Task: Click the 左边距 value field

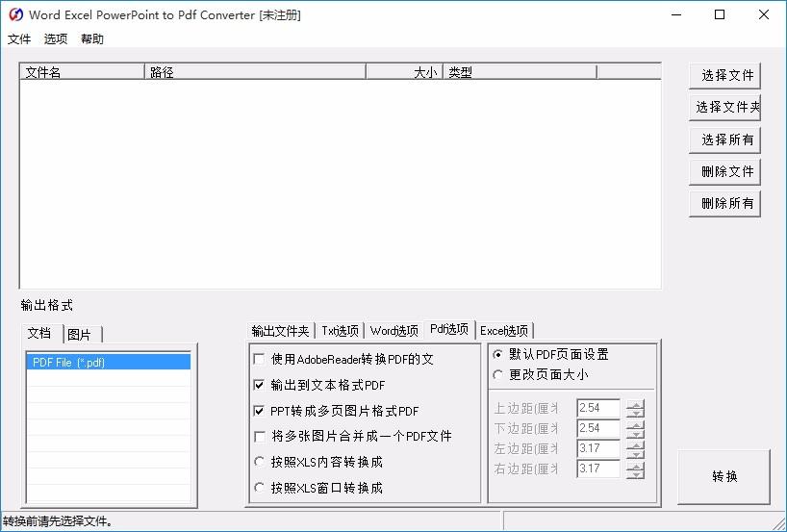Action: click(x=598, y=448)
